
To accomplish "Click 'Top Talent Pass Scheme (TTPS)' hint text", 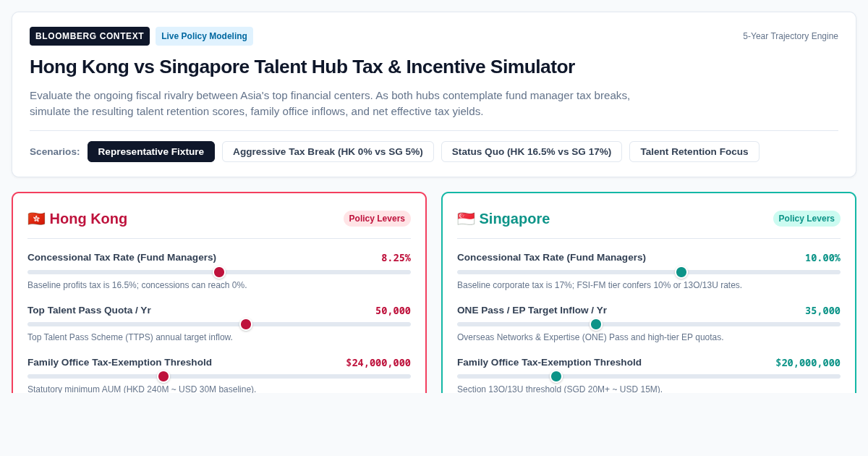I will coord(130,337).
